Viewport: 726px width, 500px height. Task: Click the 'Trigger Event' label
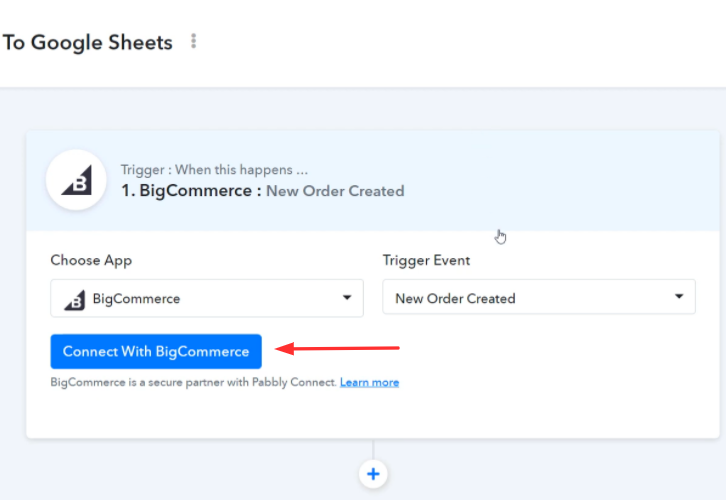[x=426, y=261]
